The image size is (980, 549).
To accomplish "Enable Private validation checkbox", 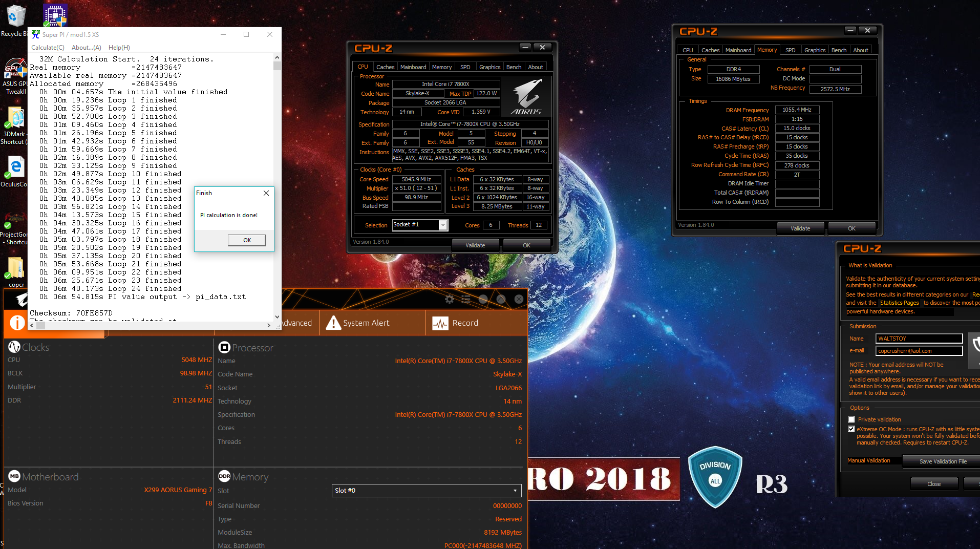I will pyautogui.click(x=851, y=419).
